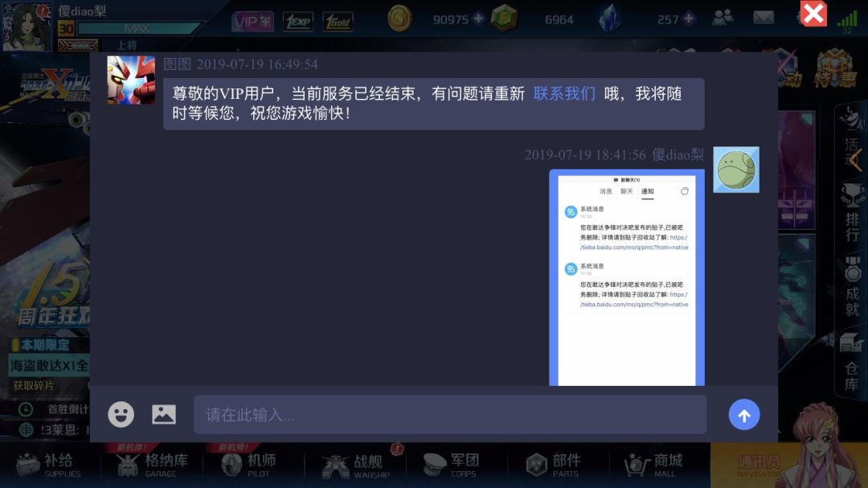Tap the 首胜倒计时 clock icon
Screen dimensions: 868x488
(x=26, y=409)
